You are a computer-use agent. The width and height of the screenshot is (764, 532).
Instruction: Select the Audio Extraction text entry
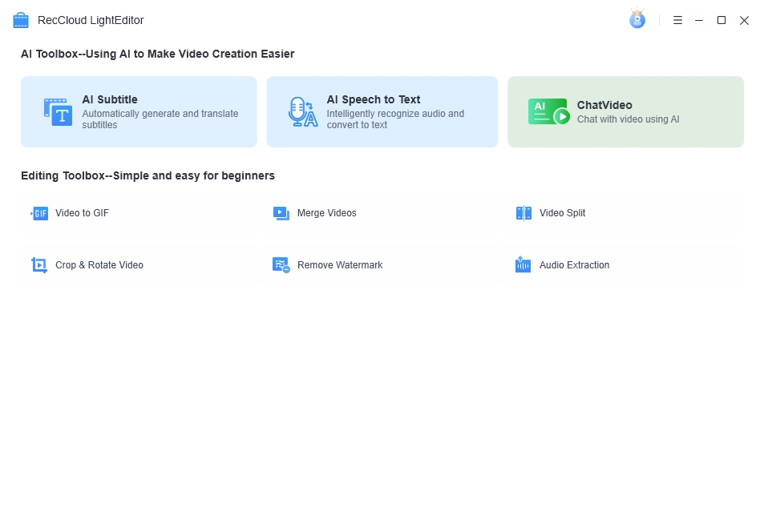click(575, 265)
